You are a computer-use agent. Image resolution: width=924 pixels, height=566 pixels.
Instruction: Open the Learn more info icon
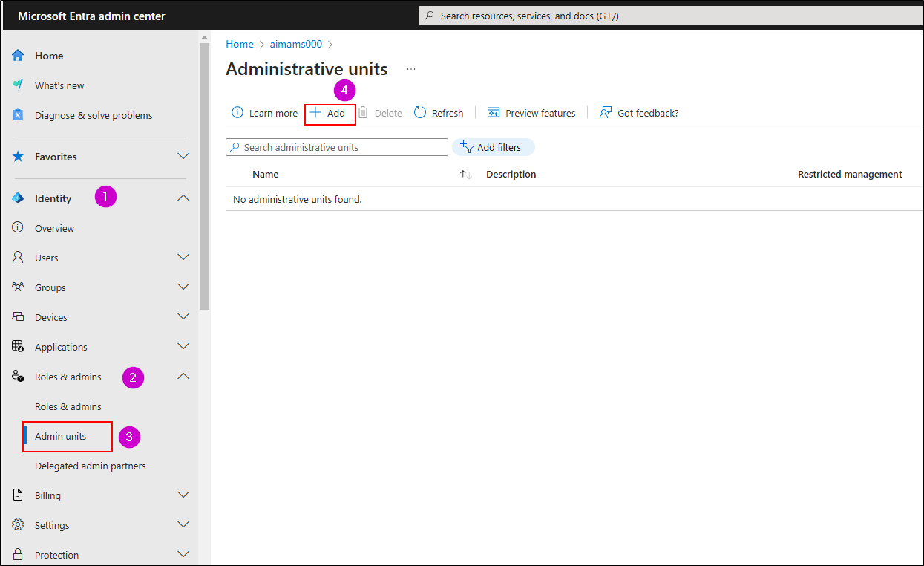coord(237,112)
